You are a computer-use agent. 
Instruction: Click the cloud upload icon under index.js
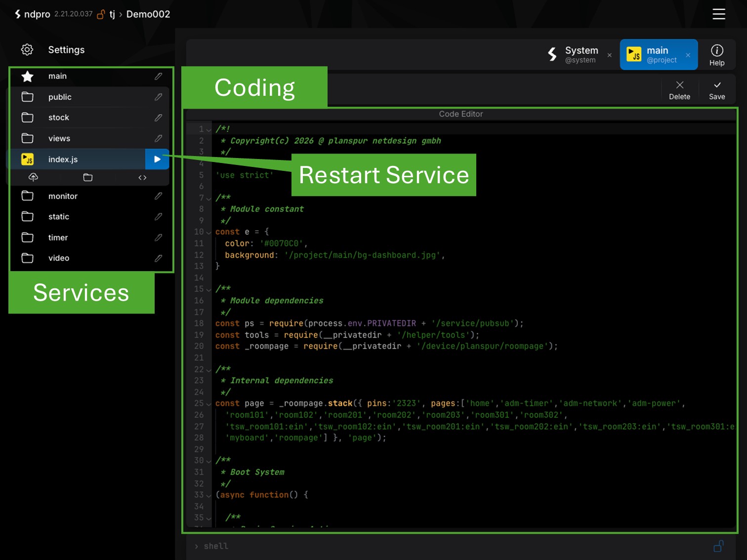coord(33,177)
